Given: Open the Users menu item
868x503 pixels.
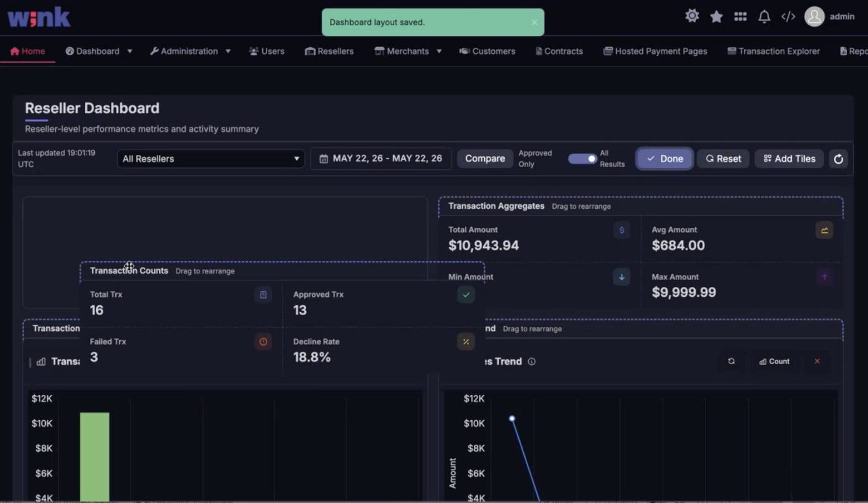Looking at the screenshot, I should coord(267,51).
